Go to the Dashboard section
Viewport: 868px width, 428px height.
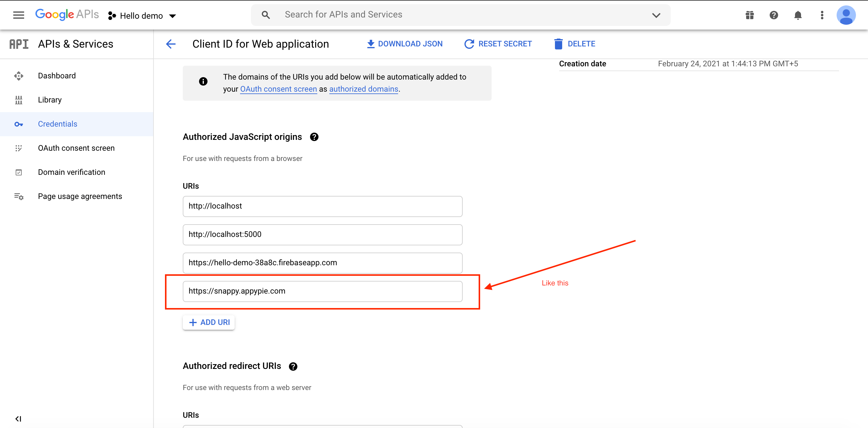(57, 76)
